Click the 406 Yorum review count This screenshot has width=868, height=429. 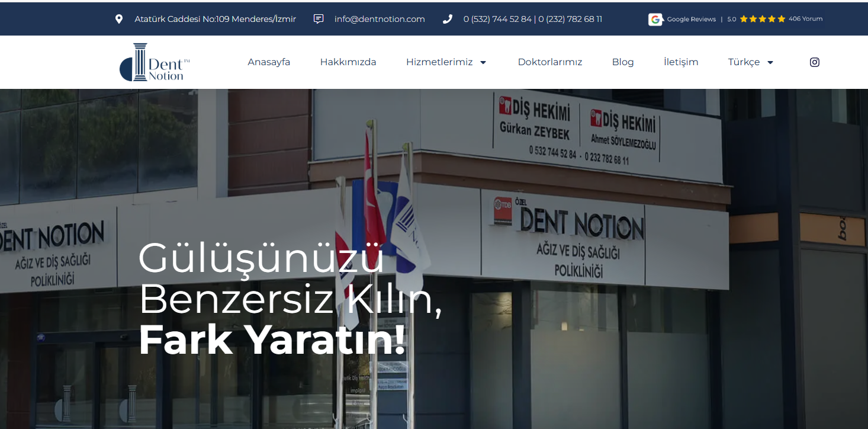click(x=806, y=19)
